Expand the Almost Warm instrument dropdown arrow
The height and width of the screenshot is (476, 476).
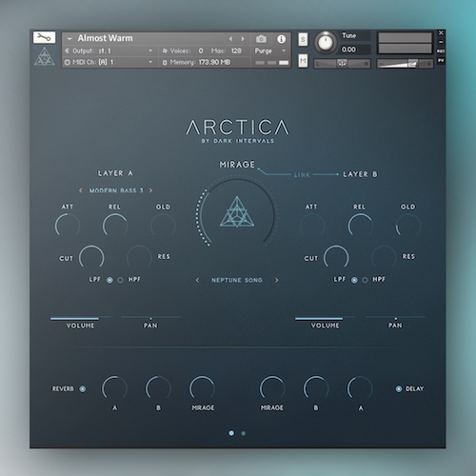pos(69,39)
